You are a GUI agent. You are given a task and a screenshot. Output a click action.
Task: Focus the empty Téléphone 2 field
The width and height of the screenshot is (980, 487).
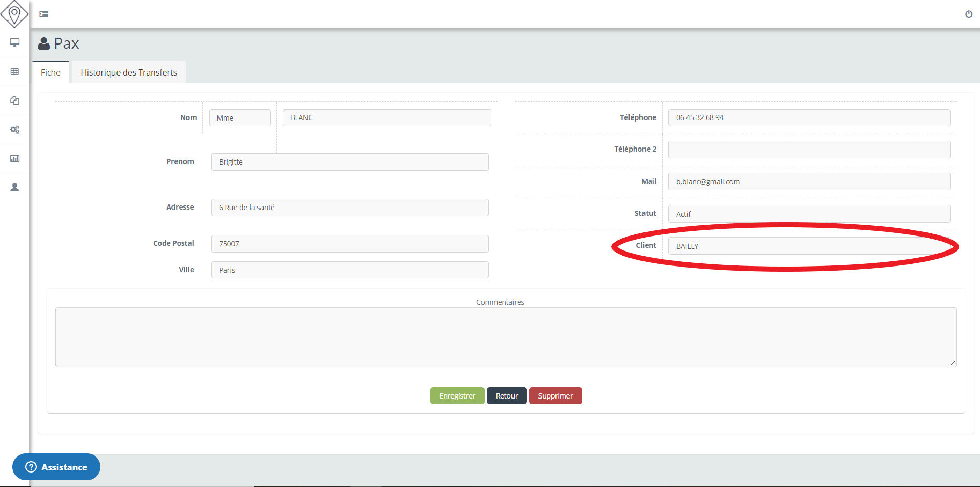(809, 150)
